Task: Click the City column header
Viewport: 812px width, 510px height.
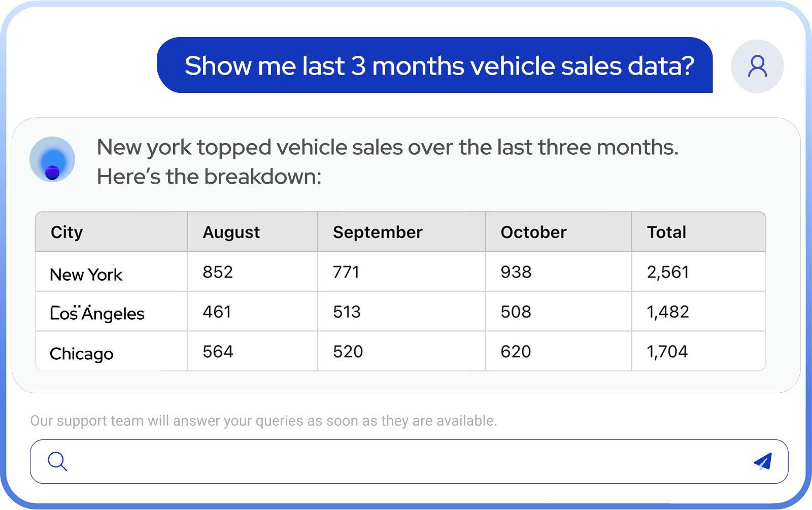Action: (x=66, y=232)
